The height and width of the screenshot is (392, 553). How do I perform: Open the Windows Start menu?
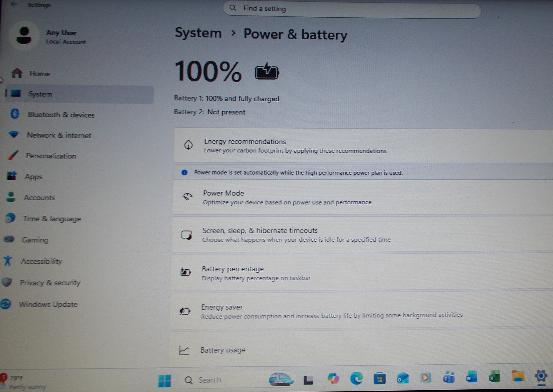tap(165, 381)
